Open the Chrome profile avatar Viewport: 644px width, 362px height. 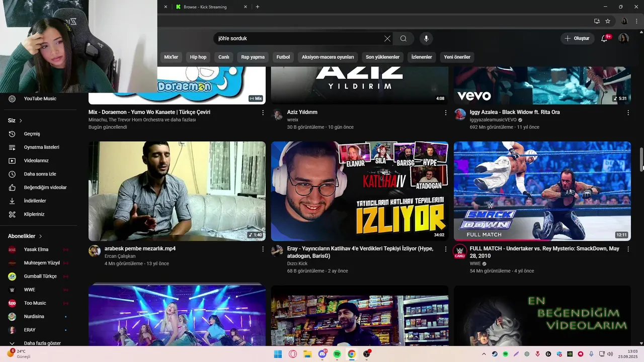pos(624,21)
